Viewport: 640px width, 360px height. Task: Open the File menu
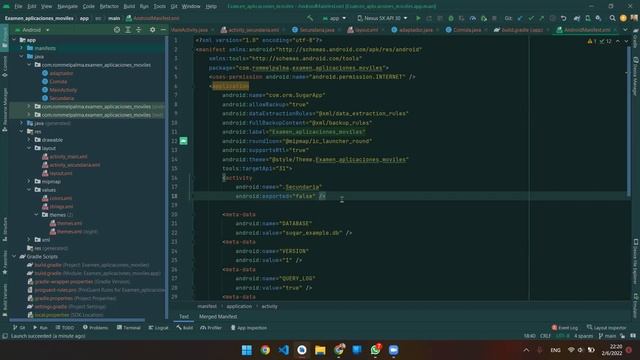tap(18, 7)
